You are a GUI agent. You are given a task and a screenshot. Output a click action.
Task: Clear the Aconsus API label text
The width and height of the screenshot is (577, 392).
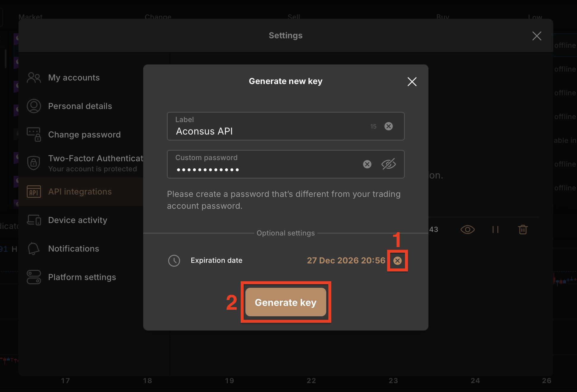click(389, 126)
